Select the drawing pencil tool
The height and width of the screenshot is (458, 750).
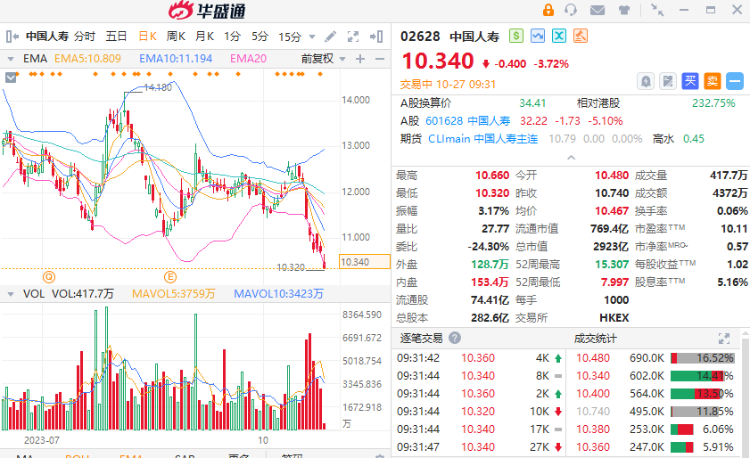[331, 36]
